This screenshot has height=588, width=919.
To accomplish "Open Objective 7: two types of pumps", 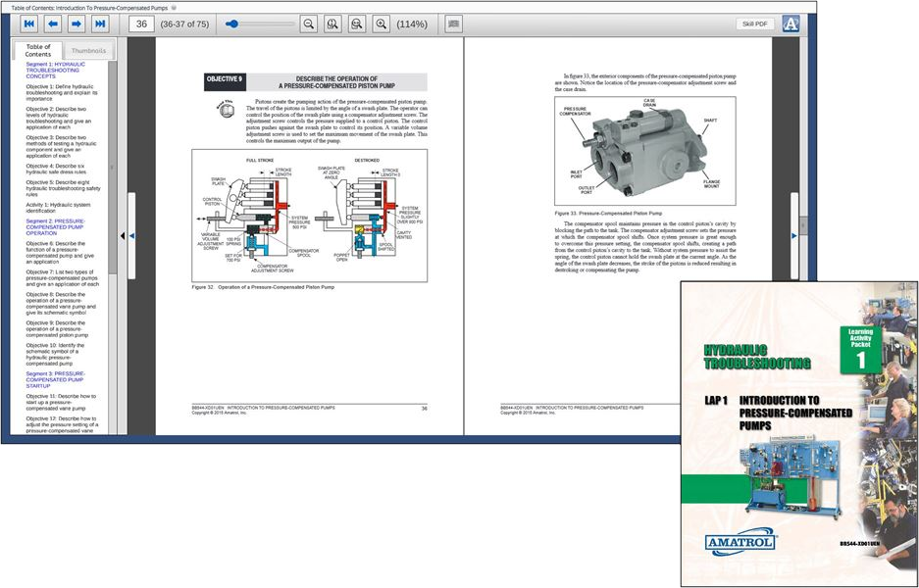I will (62, 278).
